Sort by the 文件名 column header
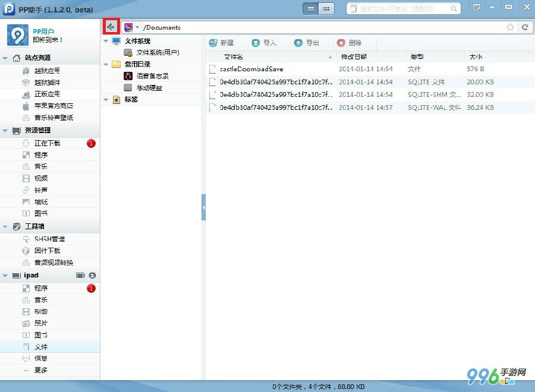The width and height of the screenshot is (535, 392). pos(278,57)
